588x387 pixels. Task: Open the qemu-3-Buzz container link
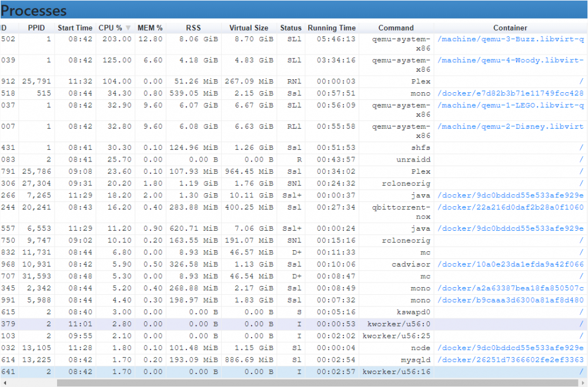click(x=511, y=39)
